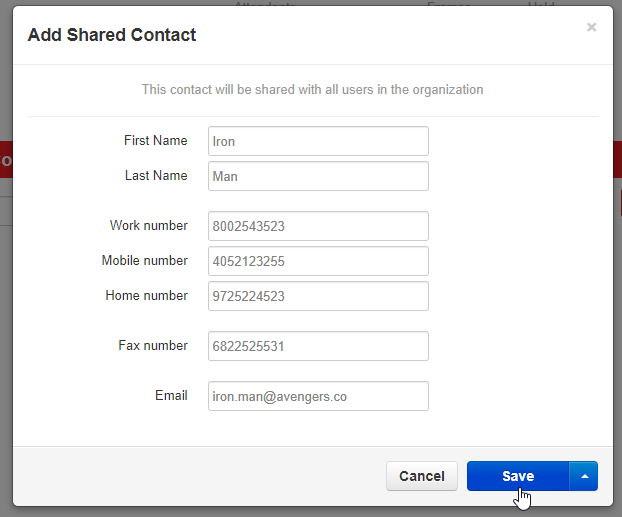The image size is (622, 517).
Task: Edit the Mobile number input field
Action: [x=318, y=261]
